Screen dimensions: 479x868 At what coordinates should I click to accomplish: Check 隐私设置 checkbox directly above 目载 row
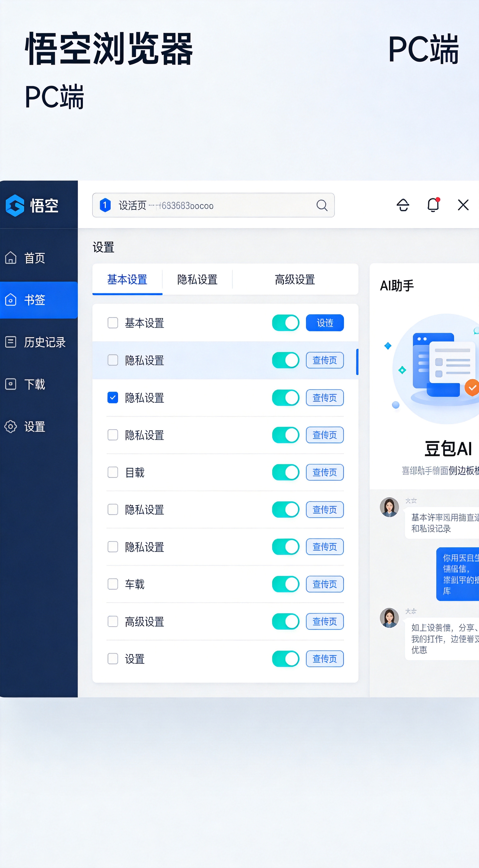113,435
